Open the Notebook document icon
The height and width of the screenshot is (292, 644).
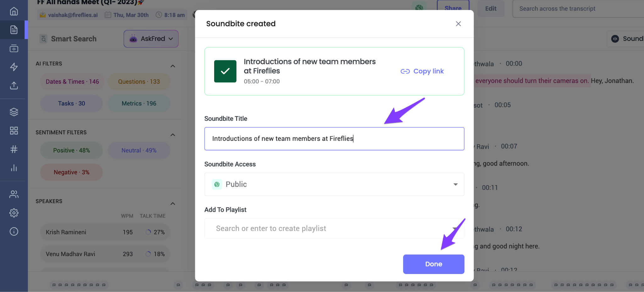point(14,30)
